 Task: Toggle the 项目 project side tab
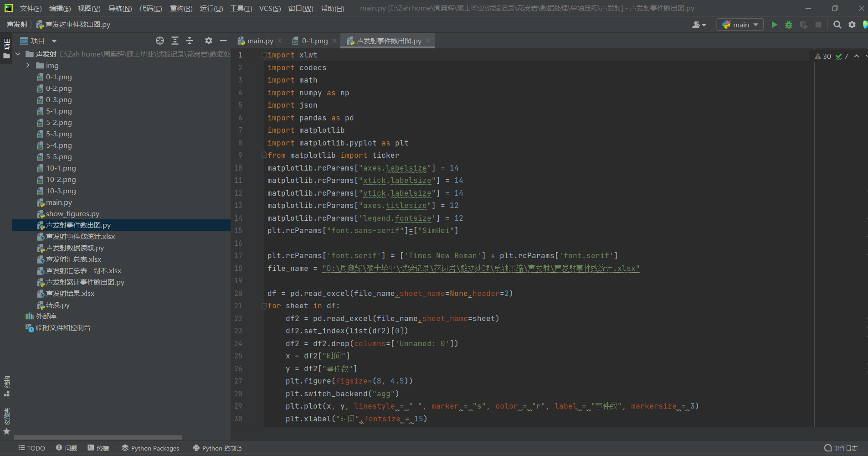pos(6,48)
